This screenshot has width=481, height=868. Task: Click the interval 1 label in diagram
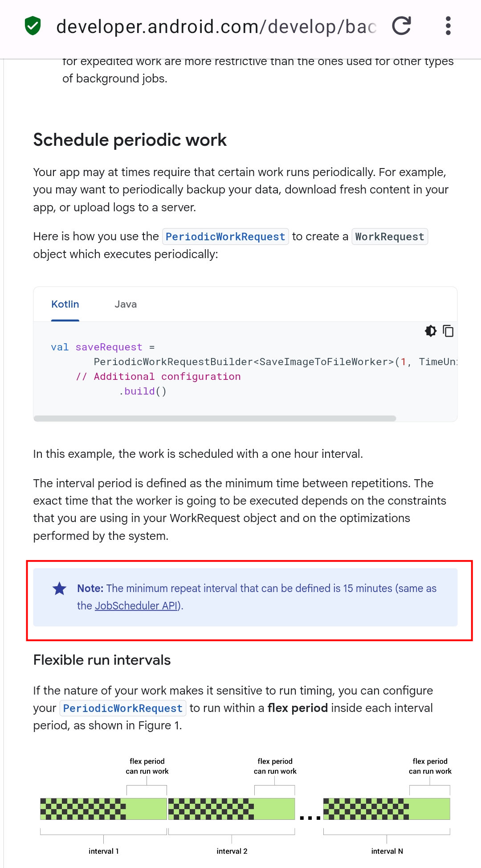[x=104, y=851]
